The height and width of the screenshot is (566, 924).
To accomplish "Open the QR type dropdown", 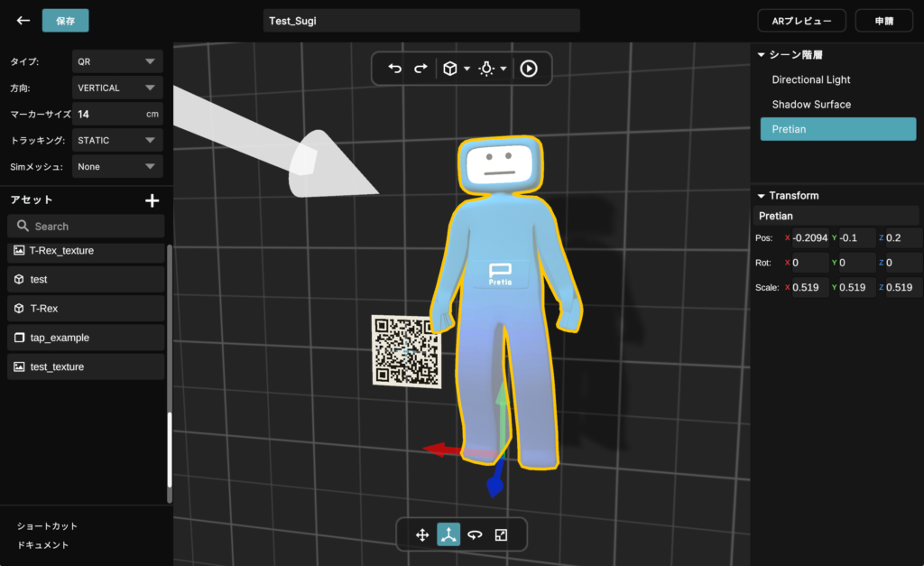I will [117, 62].
